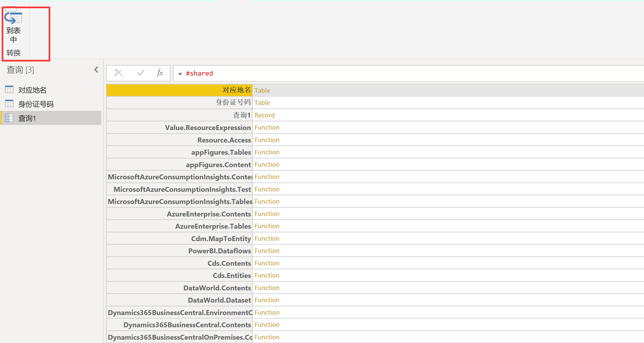Open the Function link for PowerBI.Dataflows
644x343 pixels.
(x=267, y=251)
